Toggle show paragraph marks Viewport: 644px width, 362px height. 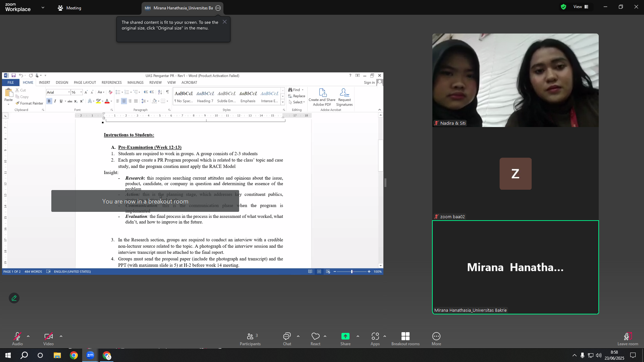(x=167, y=92)
